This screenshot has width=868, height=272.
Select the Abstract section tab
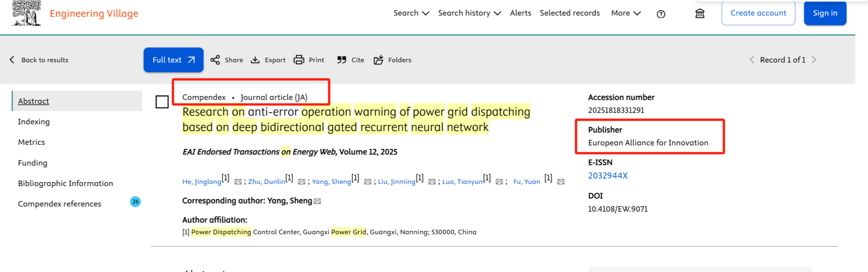[x=77, y=101]
